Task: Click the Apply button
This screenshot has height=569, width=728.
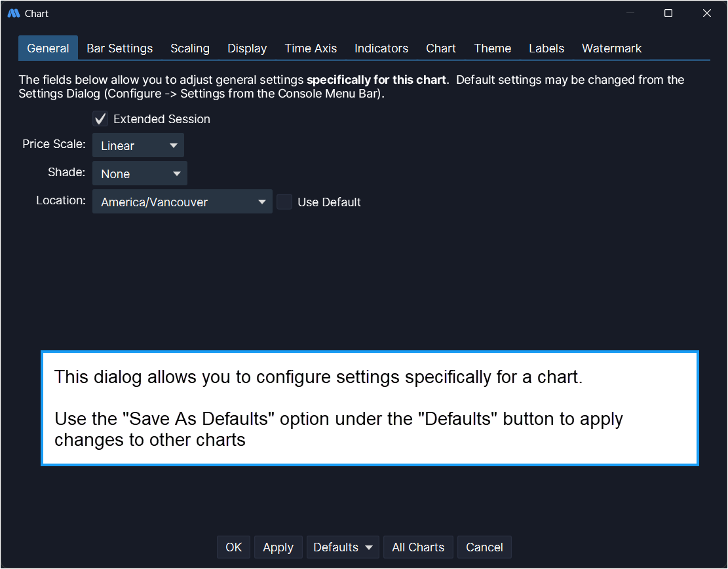Action: point(278,547)
